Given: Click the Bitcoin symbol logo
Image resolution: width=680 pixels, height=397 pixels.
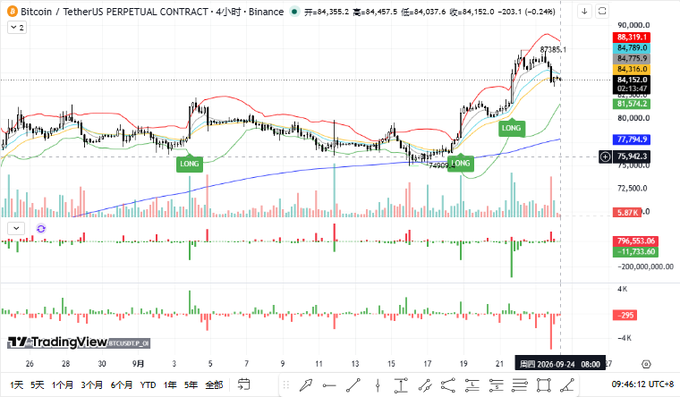Looking at the screenshot, I should (x=12, y=11).
